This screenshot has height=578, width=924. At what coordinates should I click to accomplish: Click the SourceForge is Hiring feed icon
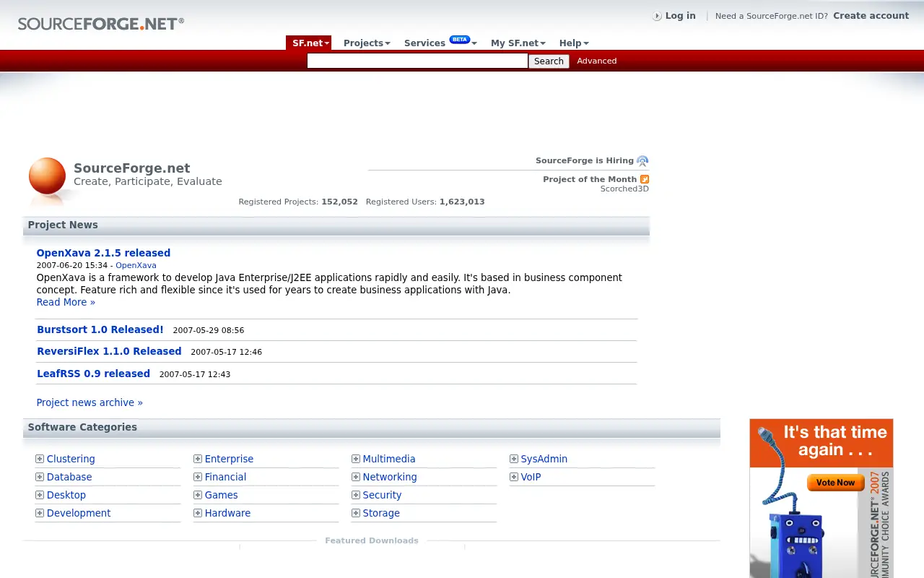point(642,161)
